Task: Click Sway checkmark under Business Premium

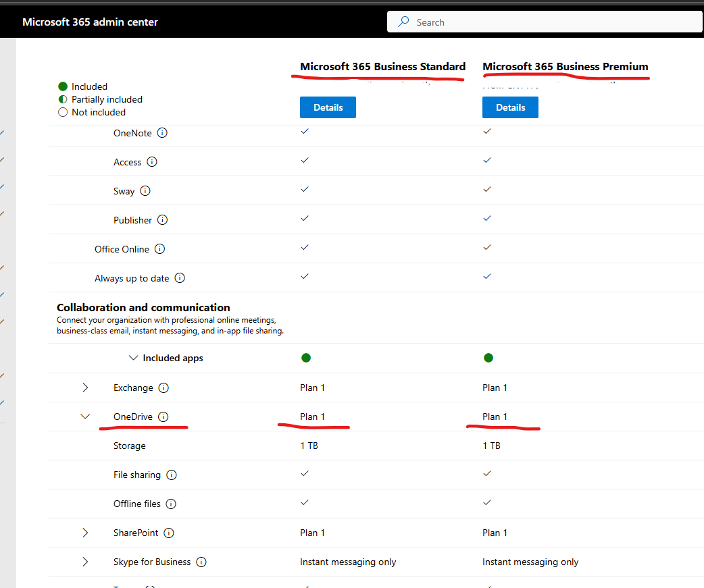Action: click(x=487, y=189)
